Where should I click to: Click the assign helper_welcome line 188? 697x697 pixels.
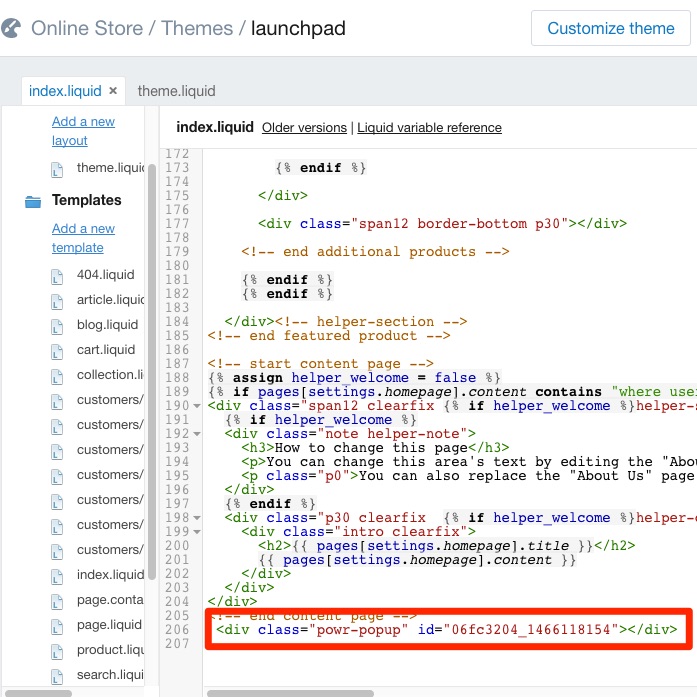354,378
